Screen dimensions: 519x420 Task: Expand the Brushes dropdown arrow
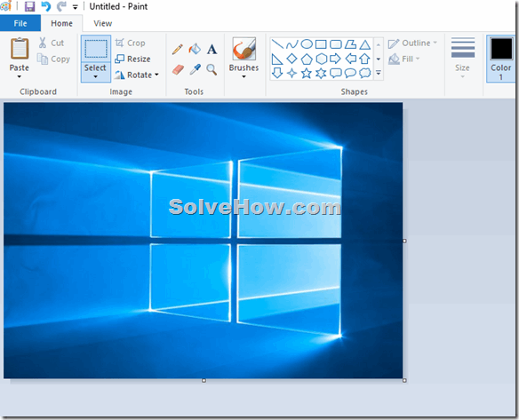(244, 76)
